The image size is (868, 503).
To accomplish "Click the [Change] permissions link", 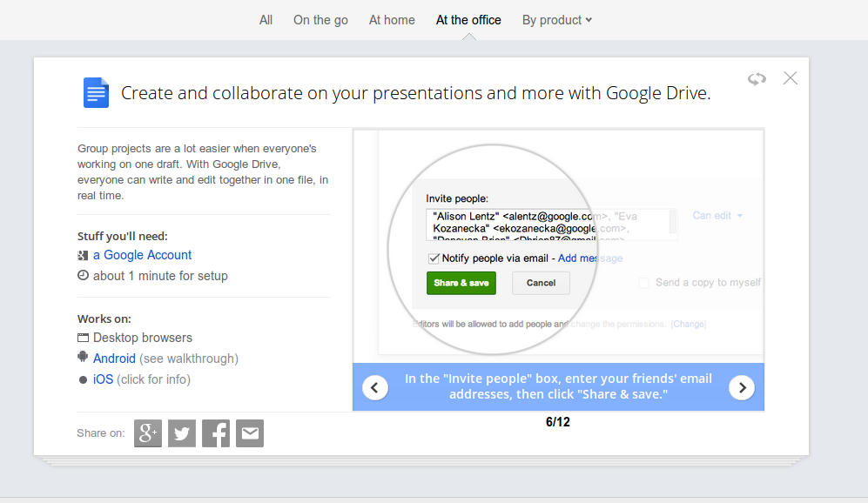I will [x=688, y=325].
